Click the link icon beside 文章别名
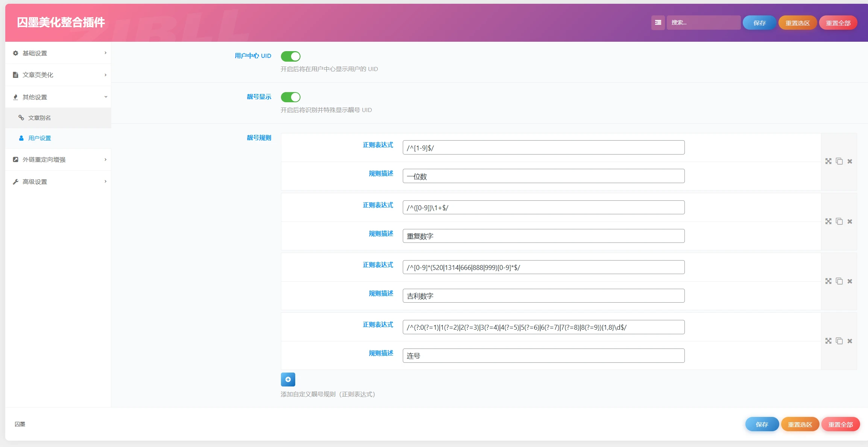This screenshot has height=447, width=868. coord(21,118)
